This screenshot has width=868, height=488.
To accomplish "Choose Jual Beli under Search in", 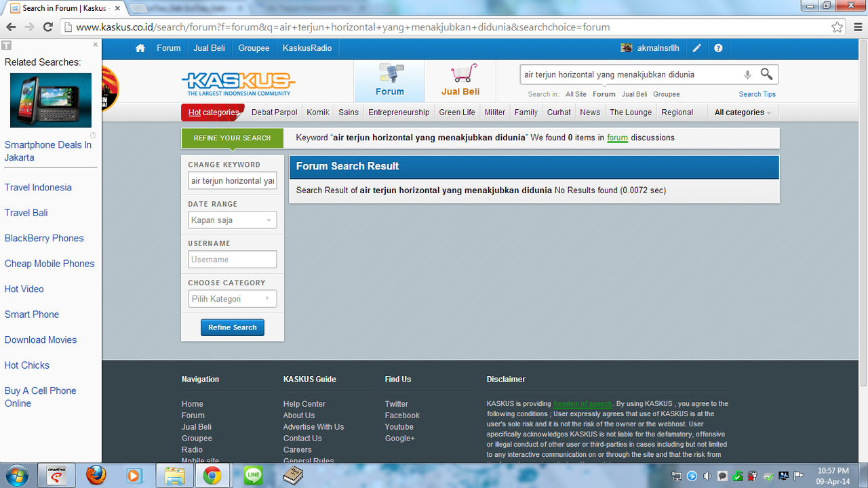I will [x=634, y=94].
